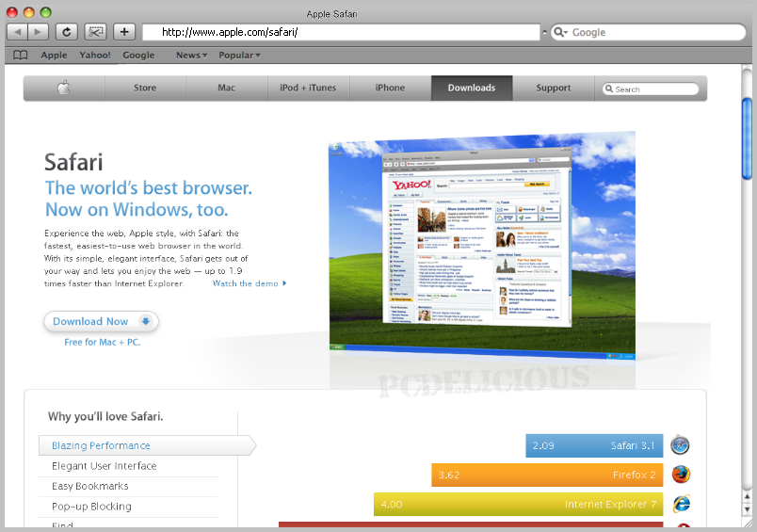Screen dimensions: 757x532
Task: Click the Safari 3.1 performance bar
Action: (x=594, y=445)
